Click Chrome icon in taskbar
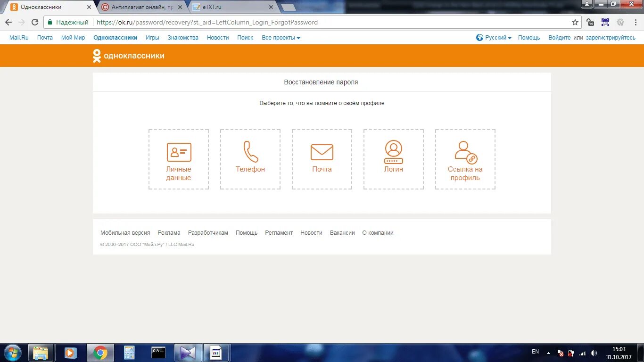 (99, 353)
